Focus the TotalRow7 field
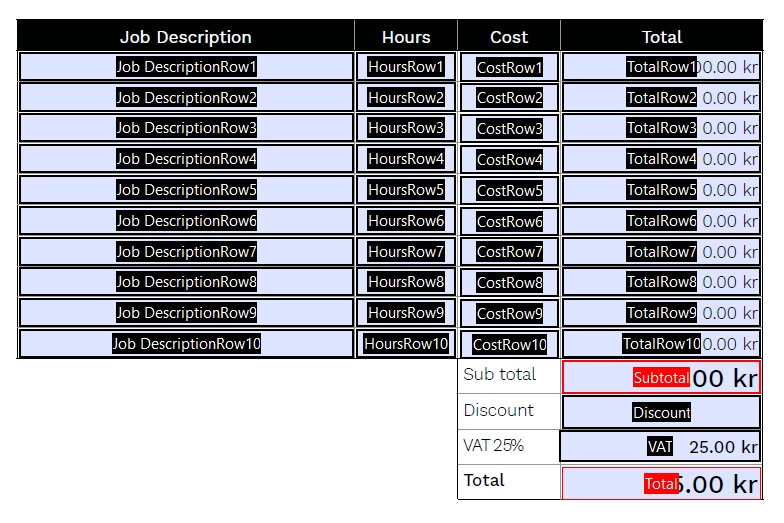The height and width of the screenshot is (523, 784). coord(662,252)
